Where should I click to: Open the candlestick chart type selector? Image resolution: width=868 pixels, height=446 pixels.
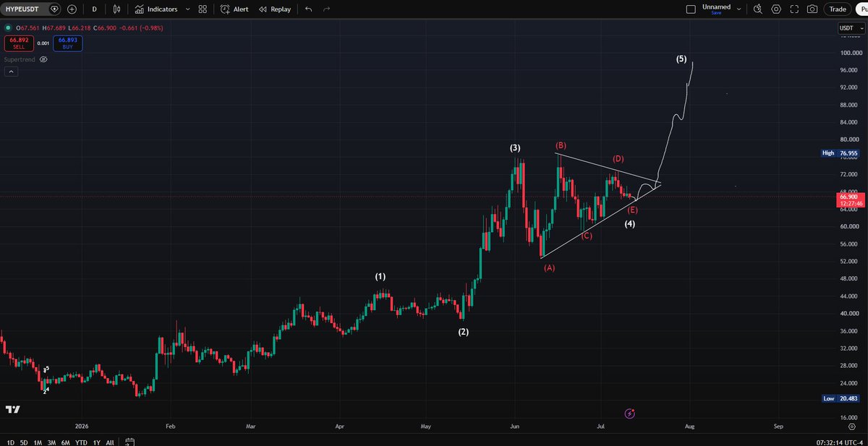pyautogui.click(x=116, y=9)
